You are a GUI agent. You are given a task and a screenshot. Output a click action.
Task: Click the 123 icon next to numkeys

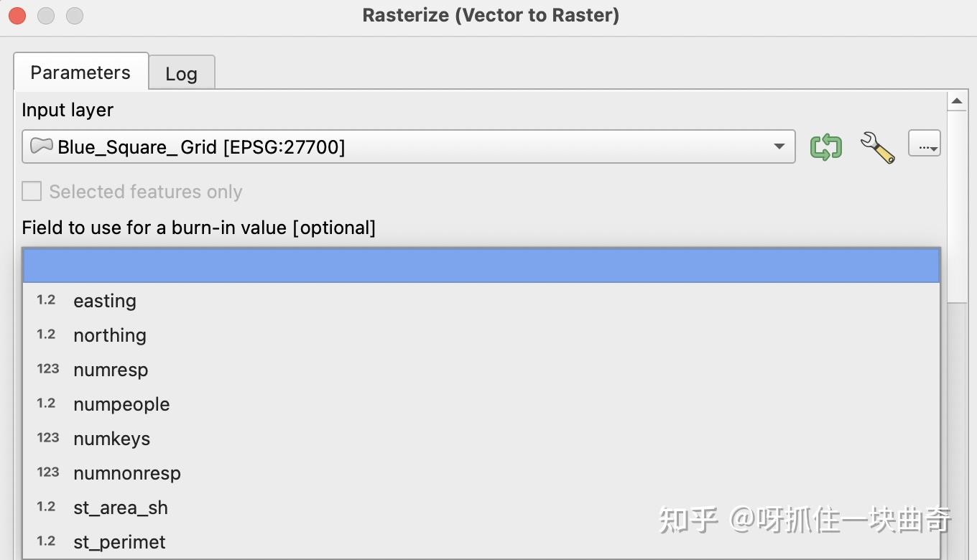click(x=47, y=439)
